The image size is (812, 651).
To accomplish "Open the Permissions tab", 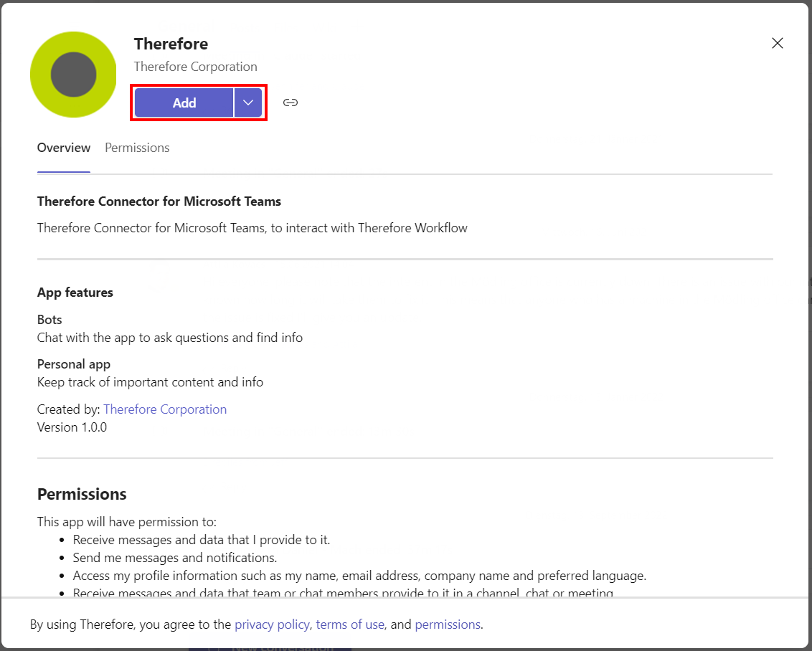I will point(137,148).
